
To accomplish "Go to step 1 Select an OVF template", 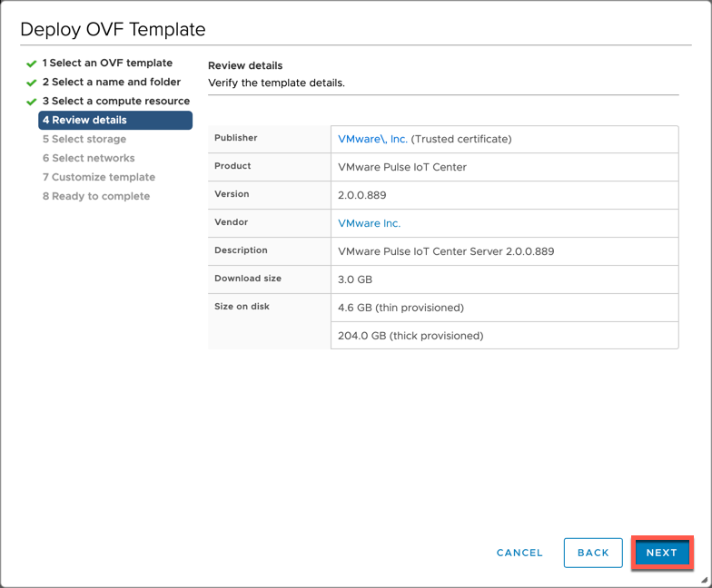I will (x=107, y=63).
